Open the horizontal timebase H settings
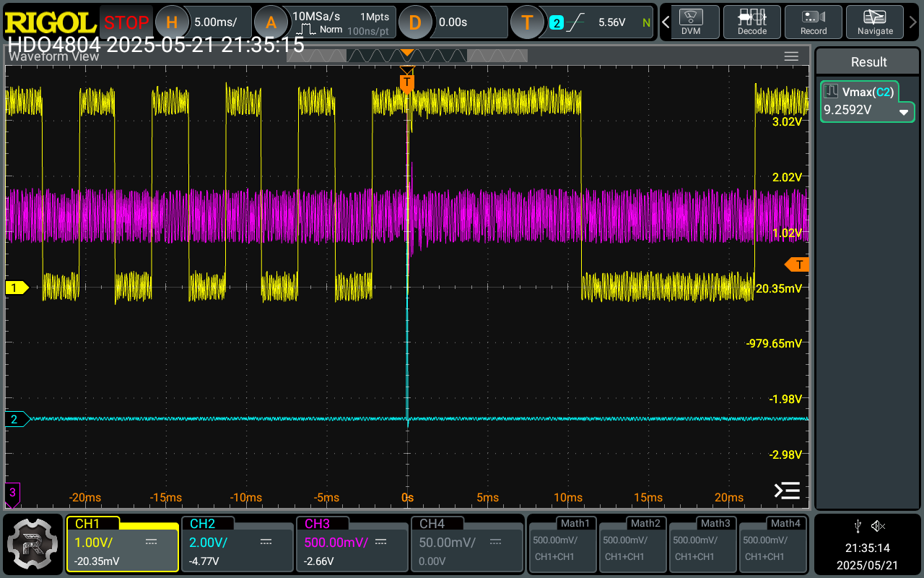Screen dimensions: 924x578 (172, 22)
